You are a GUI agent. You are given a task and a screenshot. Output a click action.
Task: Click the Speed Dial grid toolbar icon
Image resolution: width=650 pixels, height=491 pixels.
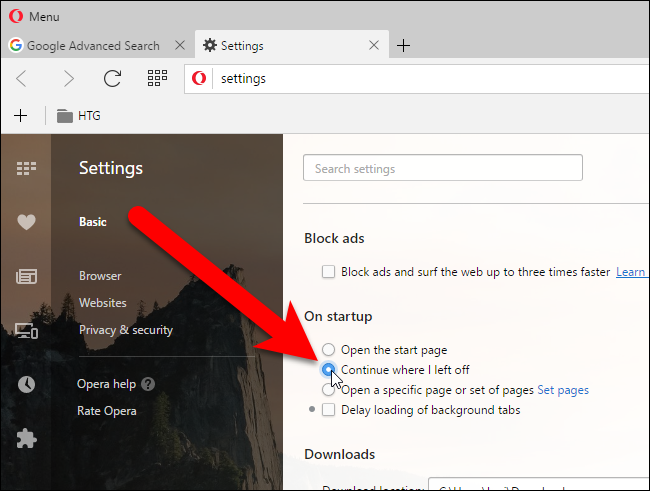click(157, 78)
